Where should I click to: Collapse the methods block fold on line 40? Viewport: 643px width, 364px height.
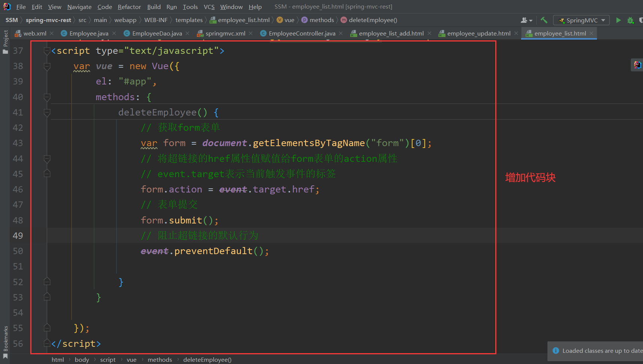tap(47, 97)
